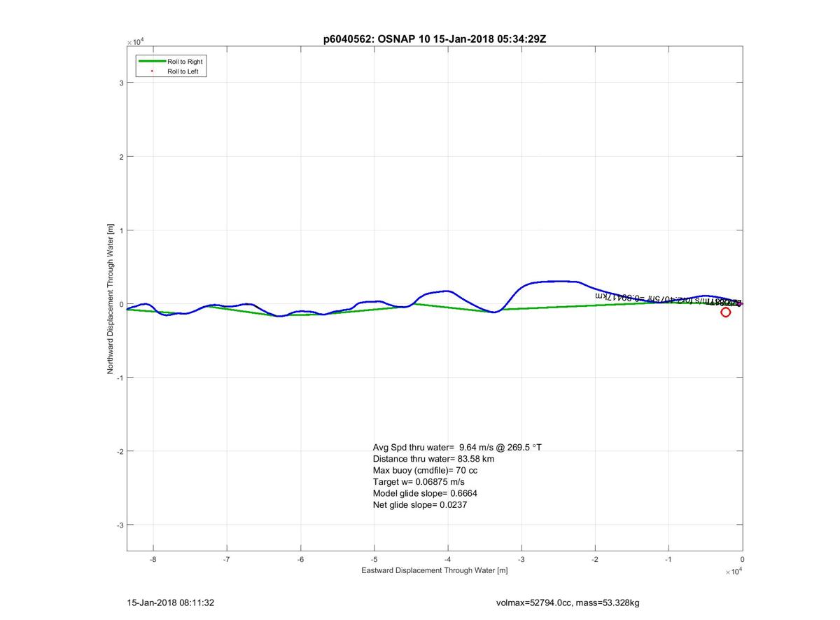
Task: Click the Max buoy (cmdfile)= 70 cc text
Action: pos(426,470)
